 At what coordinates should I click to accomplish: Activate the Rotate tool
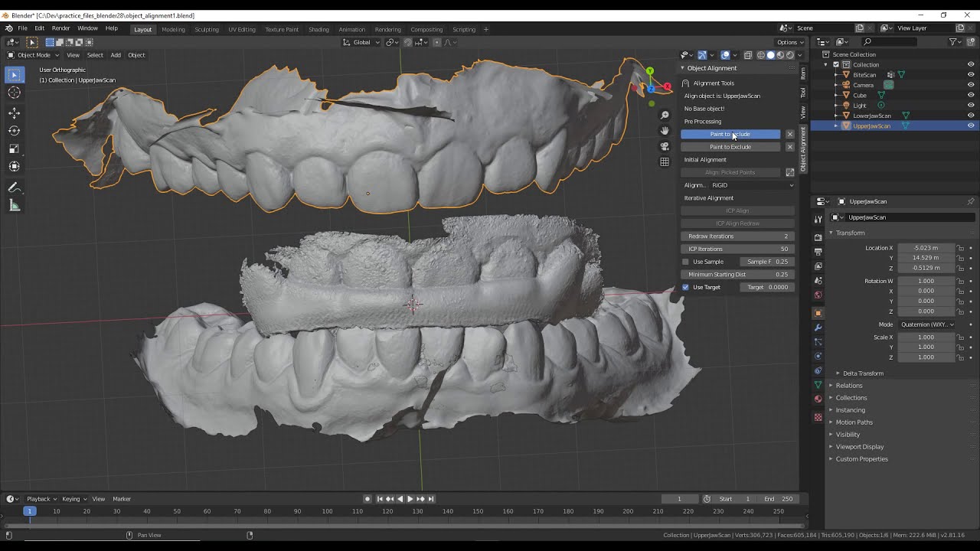[14, 131]
